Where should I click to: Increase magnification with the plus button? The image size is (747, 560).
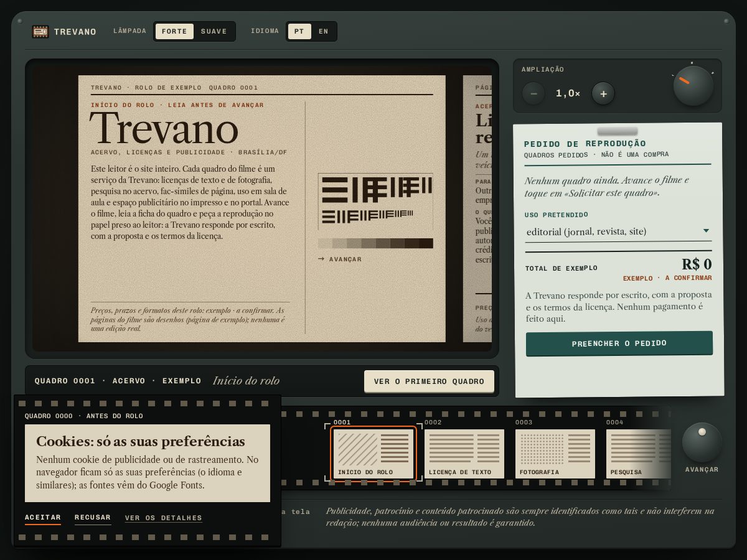[x=603, y=93]
